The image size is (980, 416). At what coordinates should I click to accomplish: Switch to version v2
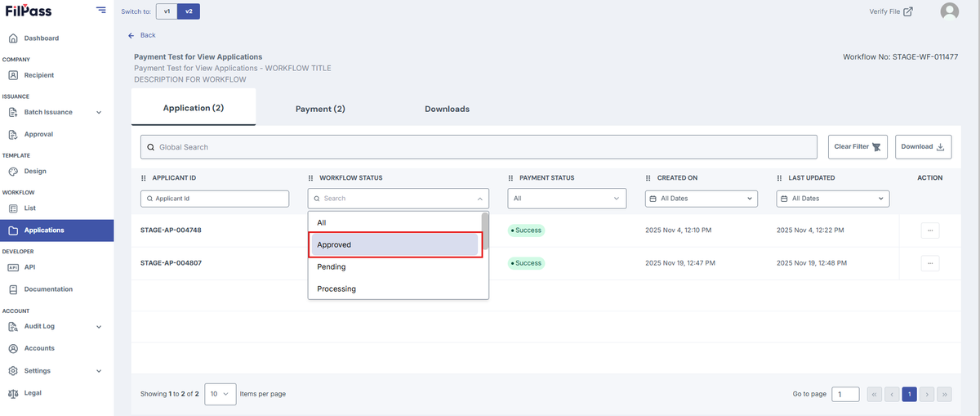[189, 11]
